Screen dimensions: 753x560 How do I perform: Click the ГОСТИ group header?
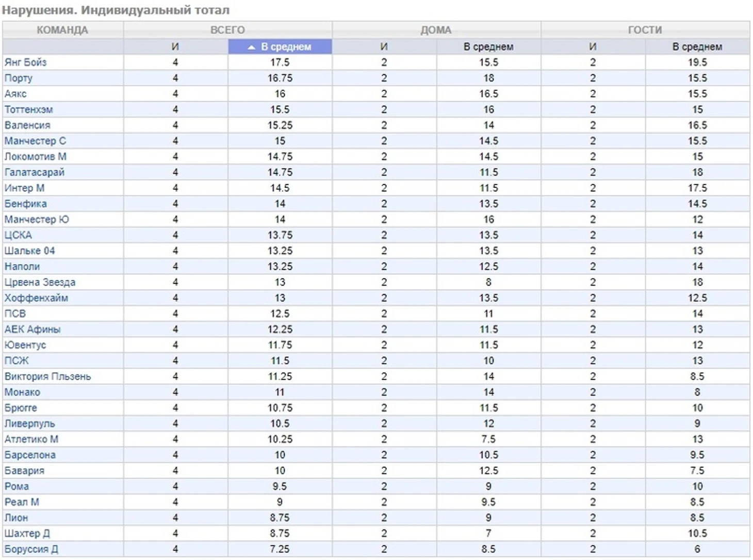[x=645, y=30]
